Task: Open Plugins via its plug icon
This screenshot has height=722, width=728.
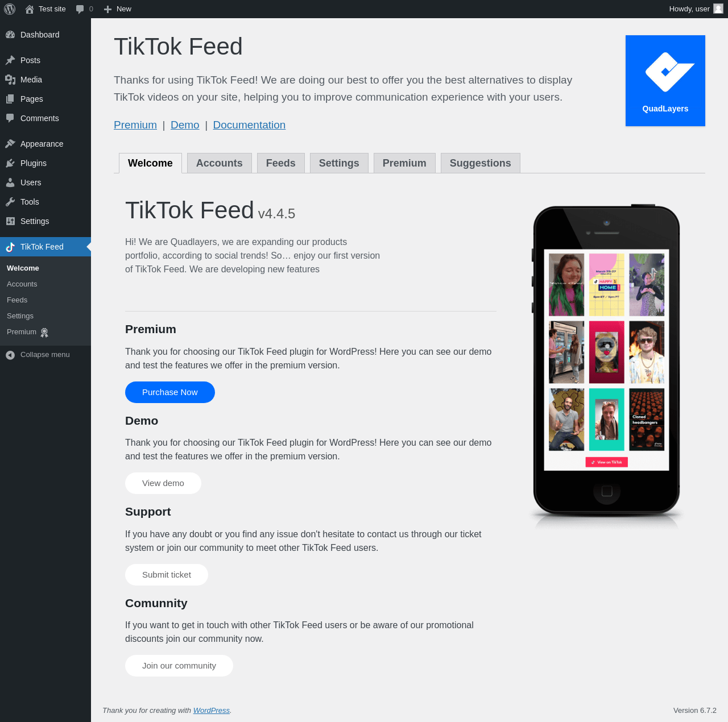Action: (10, 163)
